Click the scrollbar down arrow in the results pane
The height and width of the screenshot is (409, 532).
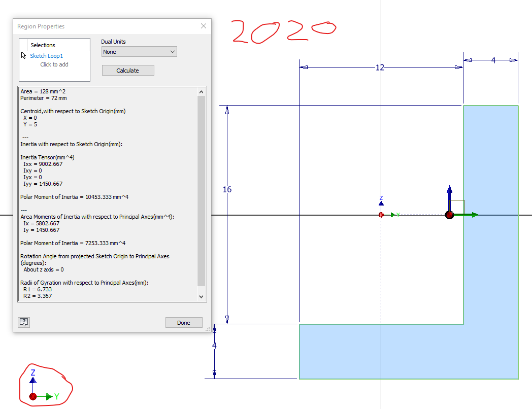tap(201, 297)
